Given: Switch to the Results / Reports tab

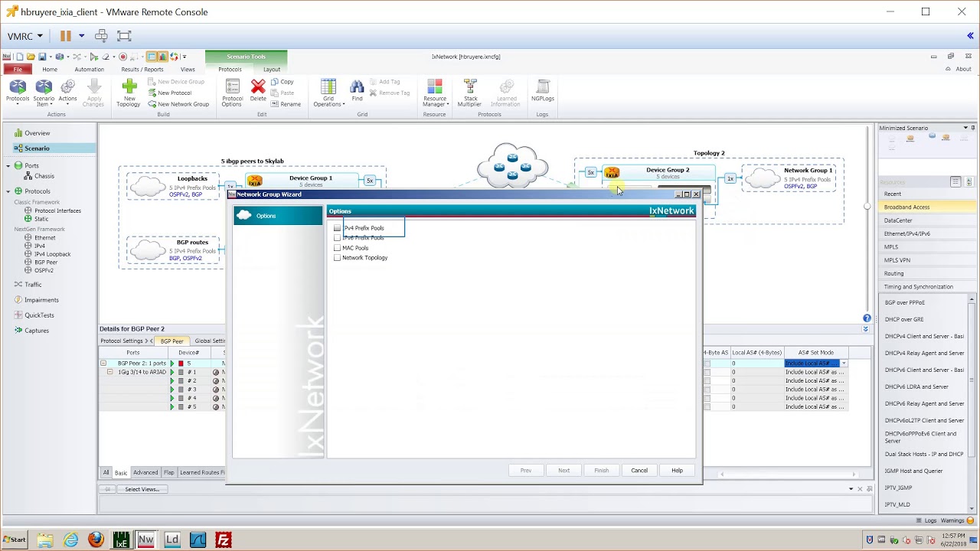Looking at the screenshot, I should tap(142, 70).
